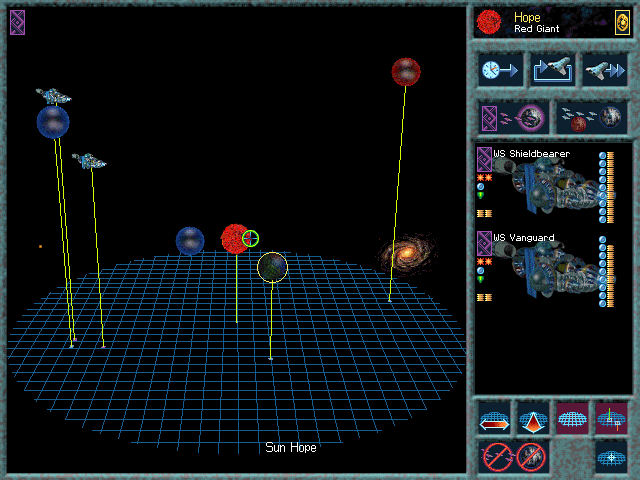Select the starship above the large blue planet
Viewport: 640px width, 480px height.
(53, 96)
